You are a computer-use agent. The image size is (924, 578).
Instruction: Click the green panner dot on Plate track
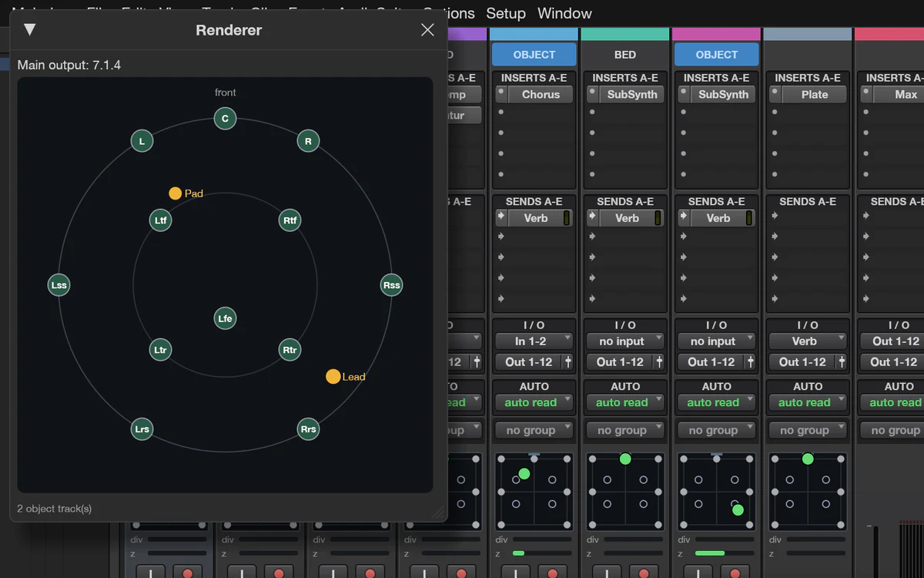(808, 459)
